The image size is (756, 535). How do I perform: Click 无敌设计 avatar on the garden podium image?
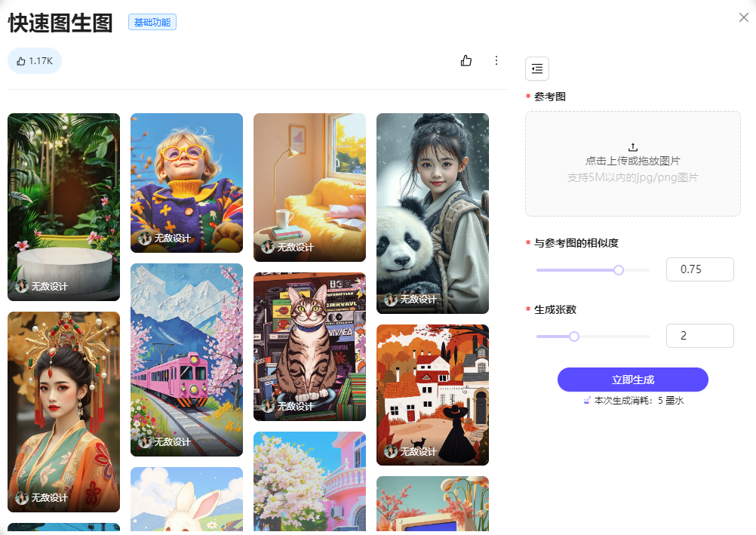click(22, 287)
